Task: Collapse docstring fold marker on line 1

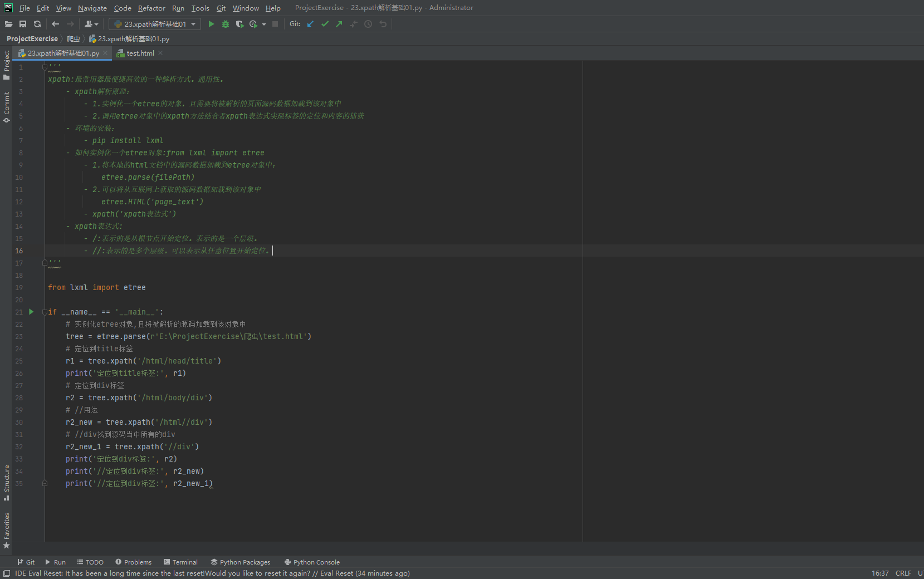Action: click(x=45, y=67)
